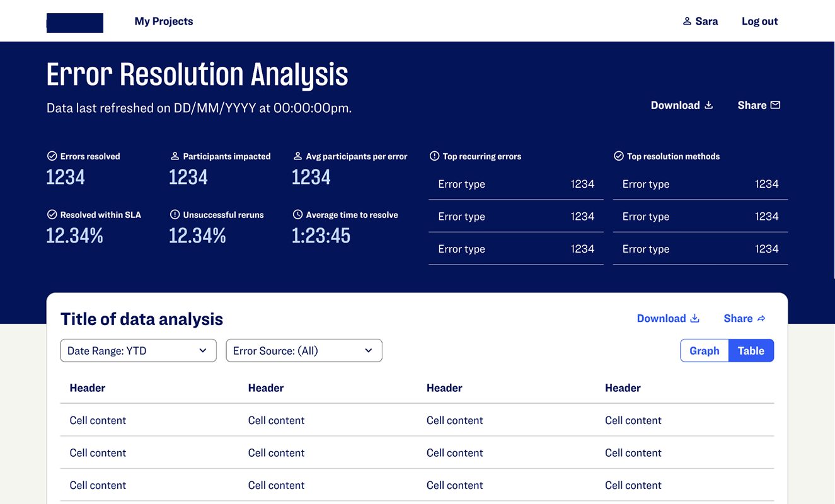Click the first Error type row under Top recurring errors
Image resolution: width=835 pixels, height=504 pixels.
pos(516,184)
